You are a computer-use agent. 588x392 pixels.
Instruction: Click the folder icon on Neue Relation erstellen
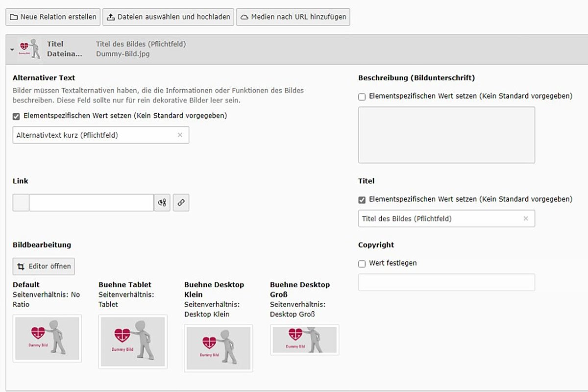point(15,17)
